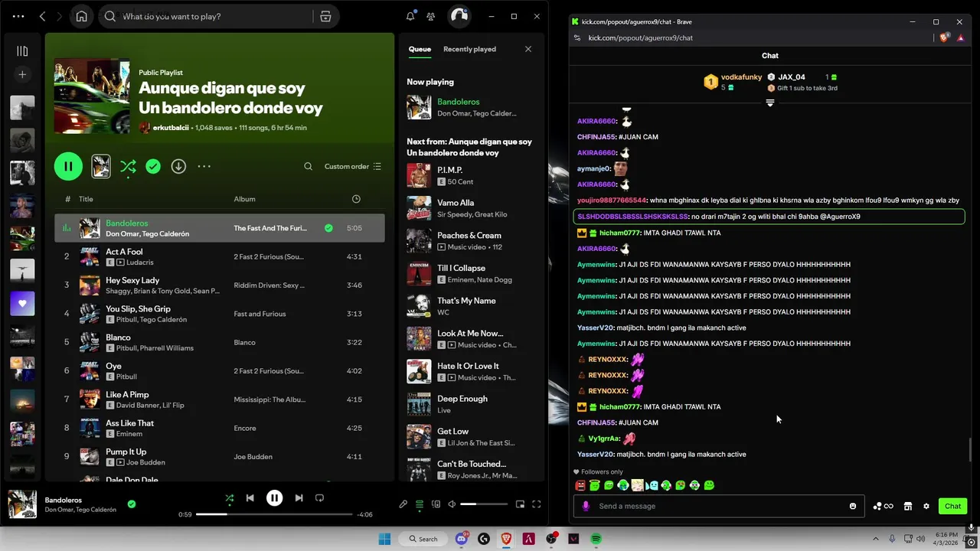Image resolution: width=980 pixels, height=551 pixels.
Task: Sort tracks by the Title column
Action: [86, 199]
